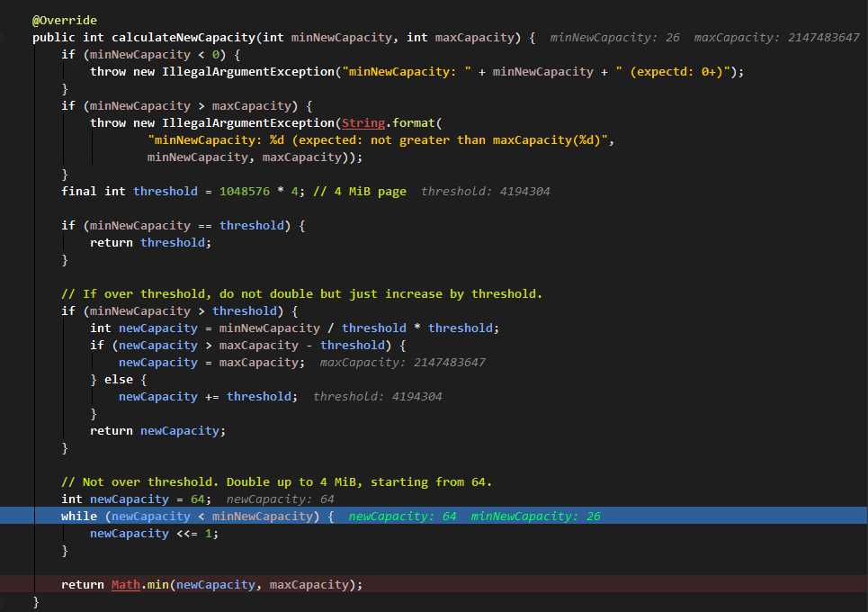868x612 pixels.
Task: Click 'minNewCapacity, maxCapacity));' argument line
Action: click(x=255, y=157)
